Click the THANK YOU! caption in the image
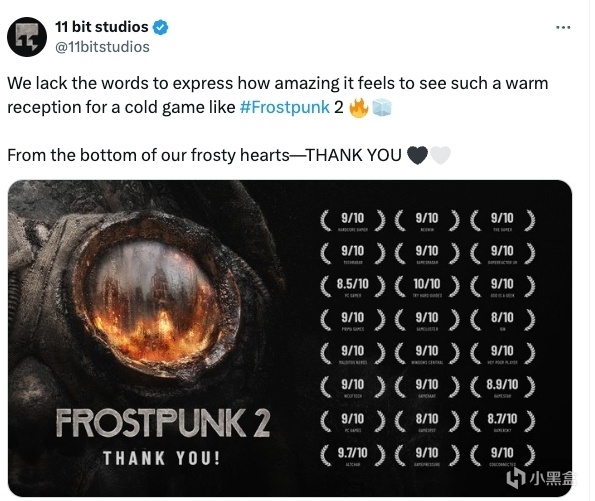The height and width of the screenshot is (501, 595). point(161,458)
